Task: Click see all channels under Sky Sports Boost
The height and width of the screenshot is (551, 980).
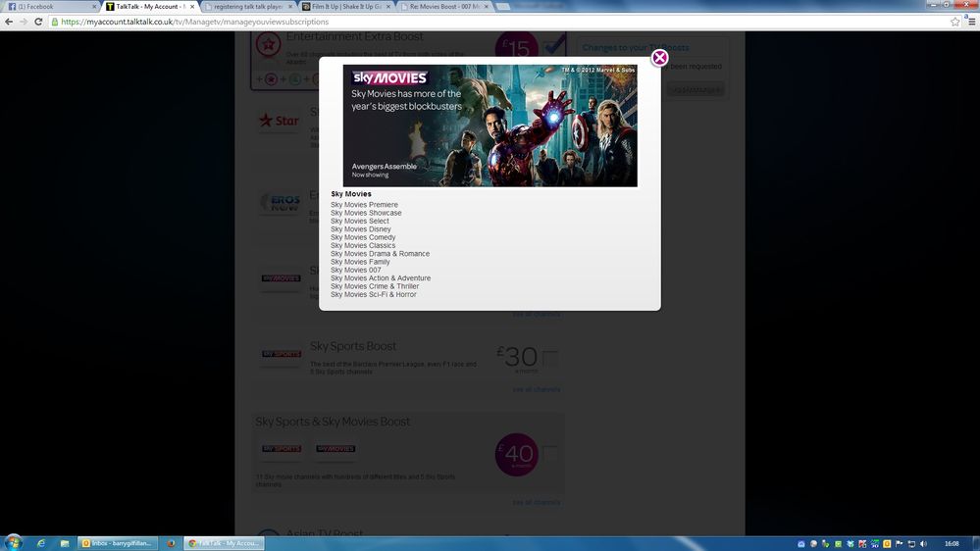Action: tap(536, 389)
